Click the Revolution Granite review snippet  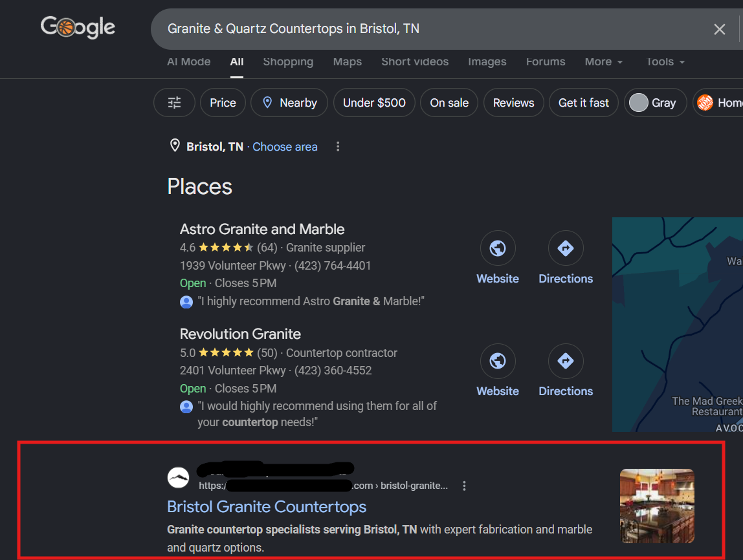[x=317, y=414]
